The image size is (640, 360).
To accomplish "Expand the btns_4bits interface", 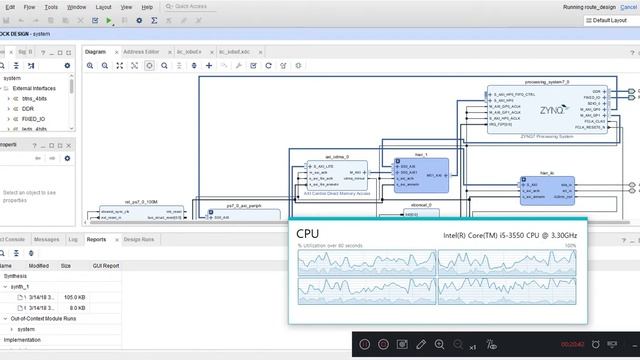I will (x=9, y=98).
